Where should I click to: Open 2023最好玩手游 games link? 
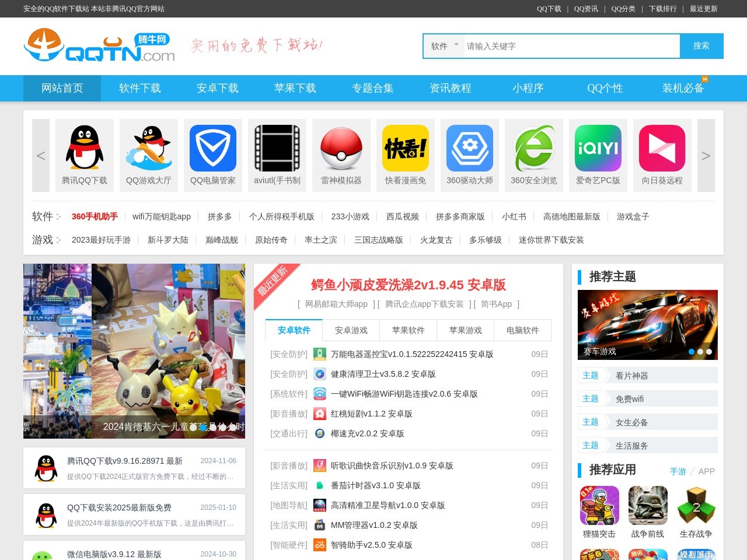click(x=101, y=240)
